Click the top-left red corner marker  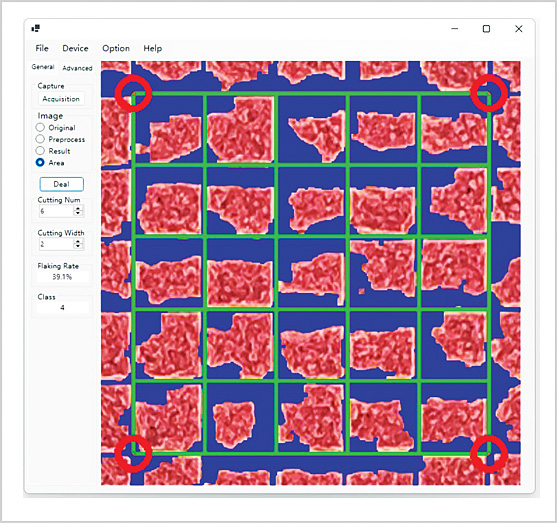(134, 93)
